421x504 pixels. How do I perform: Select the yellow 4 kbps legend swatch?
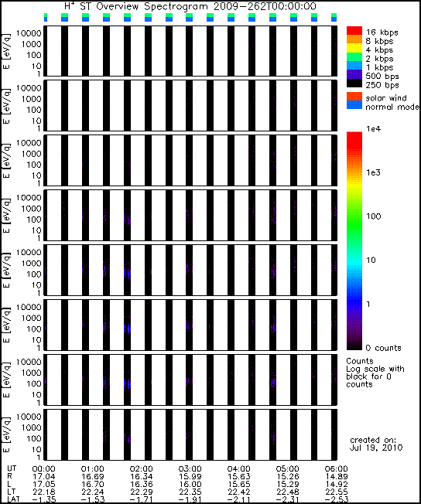point(354,48)
